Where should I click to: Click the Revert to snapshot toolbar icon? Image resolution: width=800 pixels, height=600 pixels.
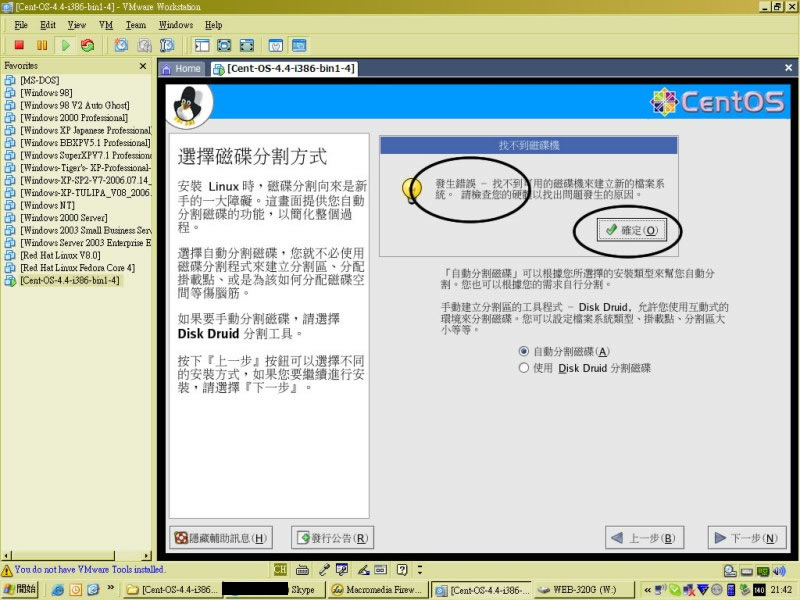(x=144, y=45)
